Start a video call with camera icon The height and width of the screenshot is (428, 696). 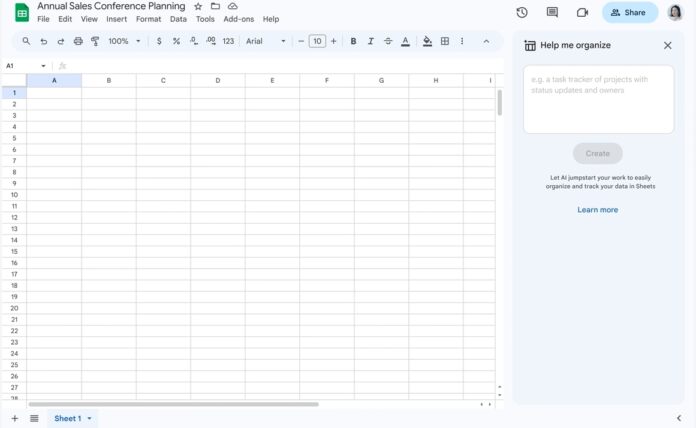[x=582, y=12]
